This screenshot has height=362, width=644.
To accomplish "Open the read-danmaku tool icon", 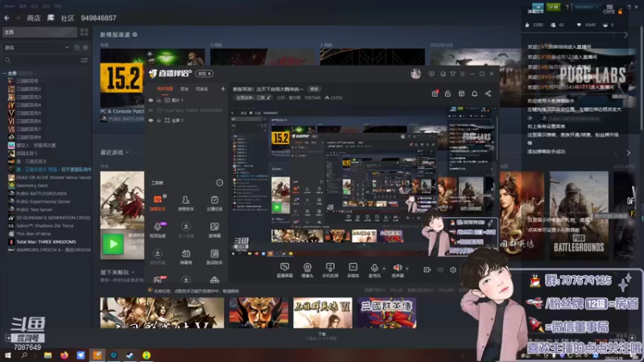I will point(214,230).
